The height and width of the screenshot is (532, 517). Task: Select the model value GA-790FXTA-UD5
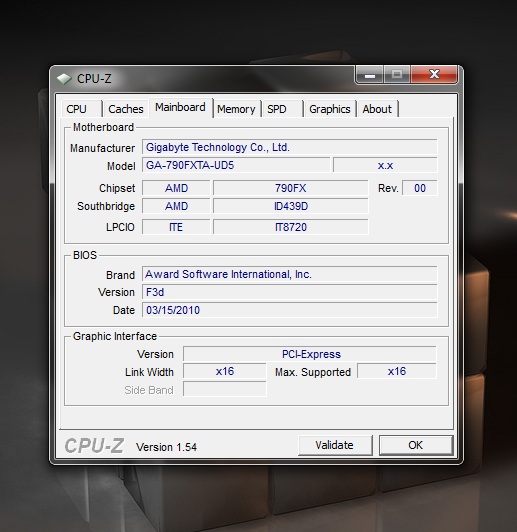point(236,166)
